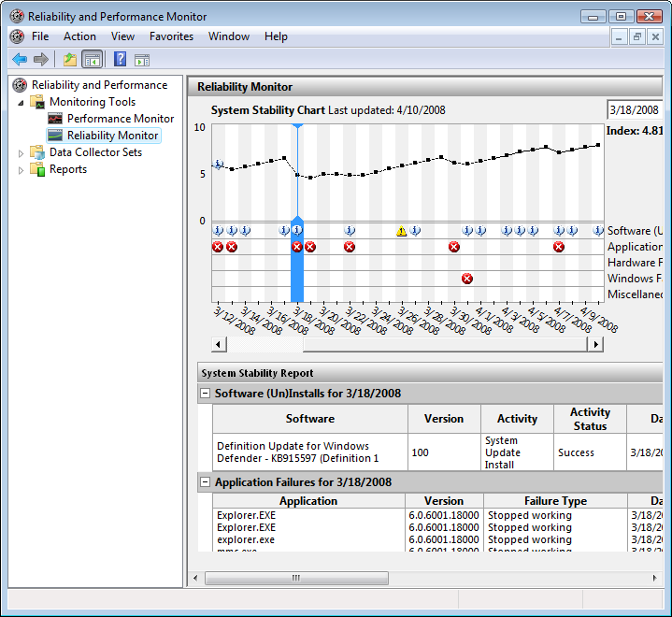Click the menu bar document icon beside File
The height and width of the screenshot is (617, 672).
(x=17, y=36)
